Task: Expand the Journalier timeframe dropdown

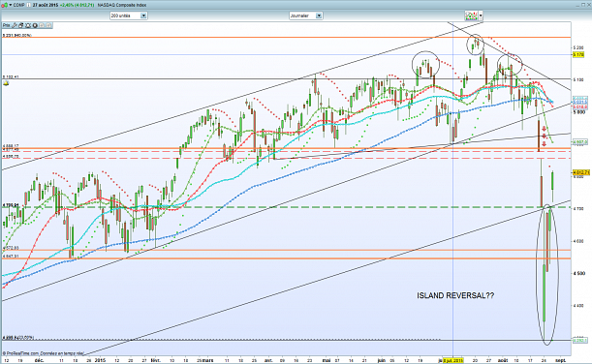Action: pos(319,15)
